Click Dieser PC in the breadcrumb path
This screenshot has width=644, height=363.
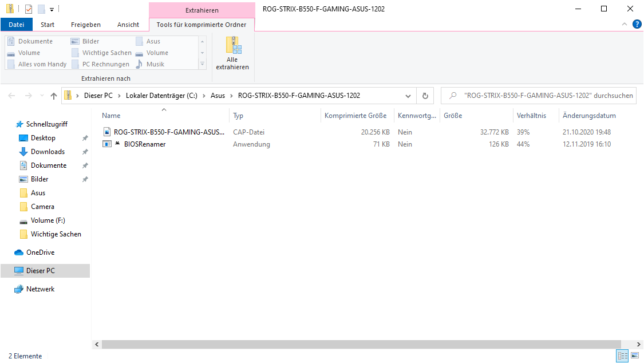[98, 96]
